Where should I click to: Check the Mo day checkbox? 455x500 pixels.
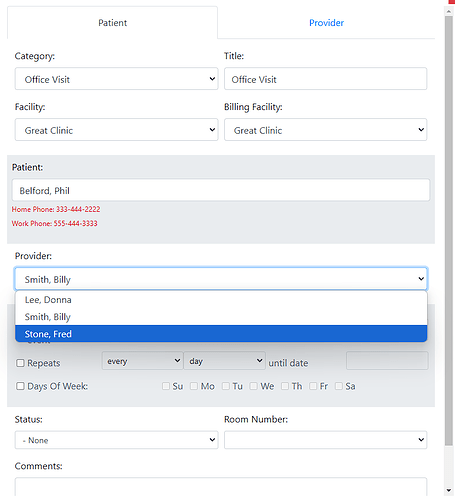point(194,386)
